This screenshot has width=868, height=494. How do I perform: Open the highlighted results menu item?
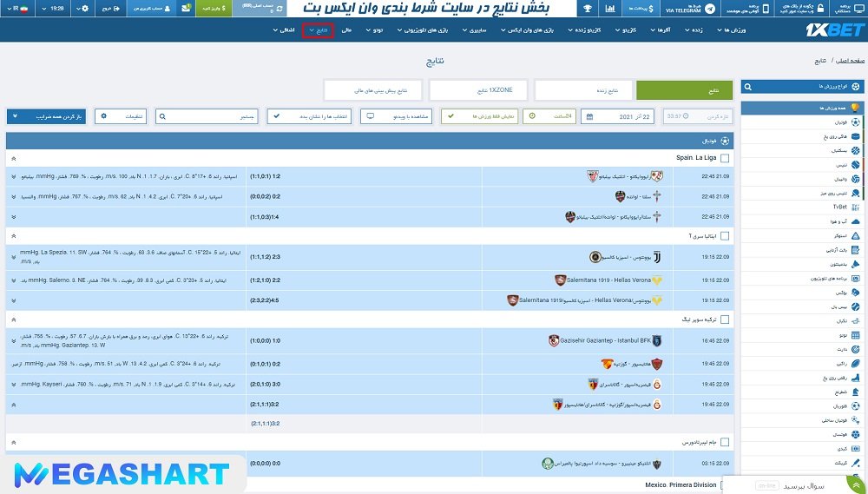(318, 30)
